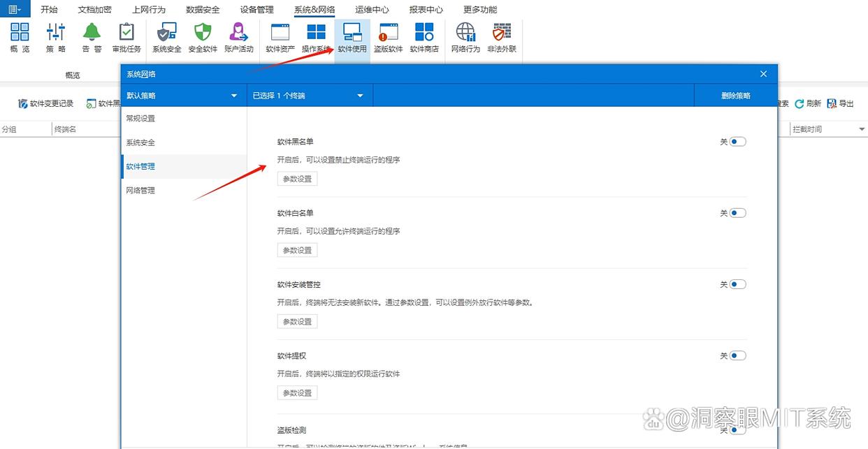This screenshot has height=449, width=868.
Task: Select the 网络行为 (network behavior) icon
Action: point(465,35)
